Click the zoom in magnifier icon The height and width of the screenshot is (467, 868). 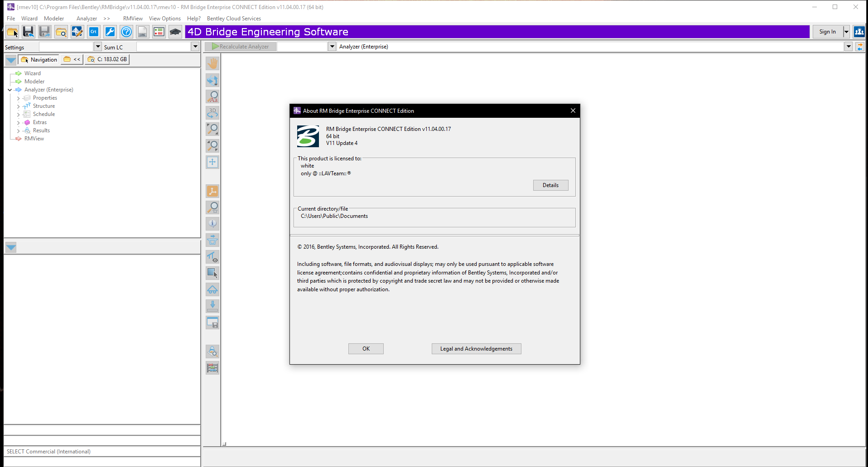[x=212, y=129]
